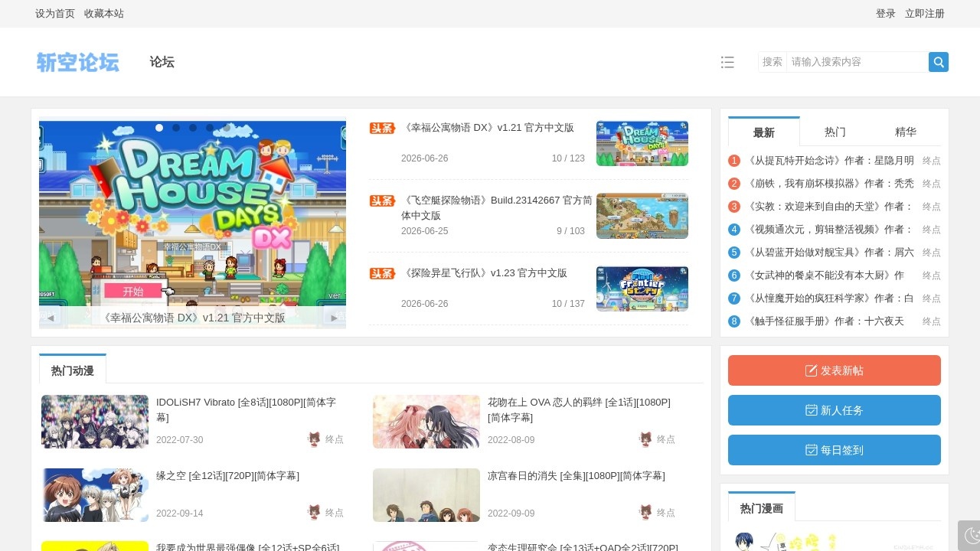Click the date 2022-07-30

180,440
